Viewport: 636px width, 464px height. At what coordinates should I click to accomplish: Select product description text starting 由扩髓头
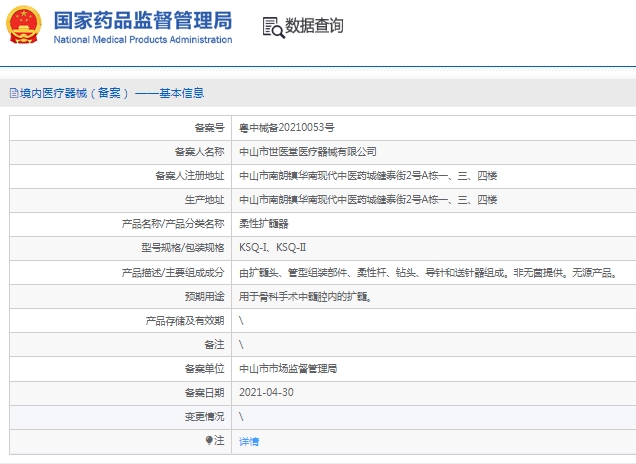pos(429,273)
